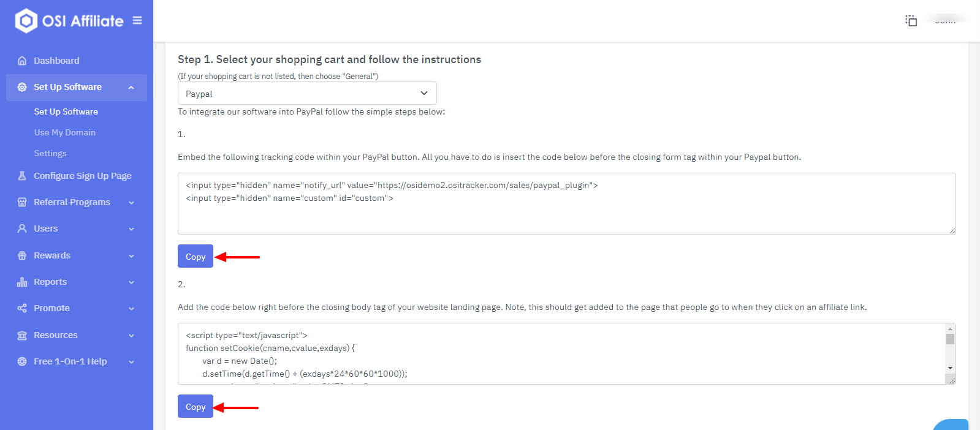The width and height of the screenshot is (980, 430).
Task: Click the Free 1-On-1 Help lifebuoy icon
Action: (x=22, y=361)
